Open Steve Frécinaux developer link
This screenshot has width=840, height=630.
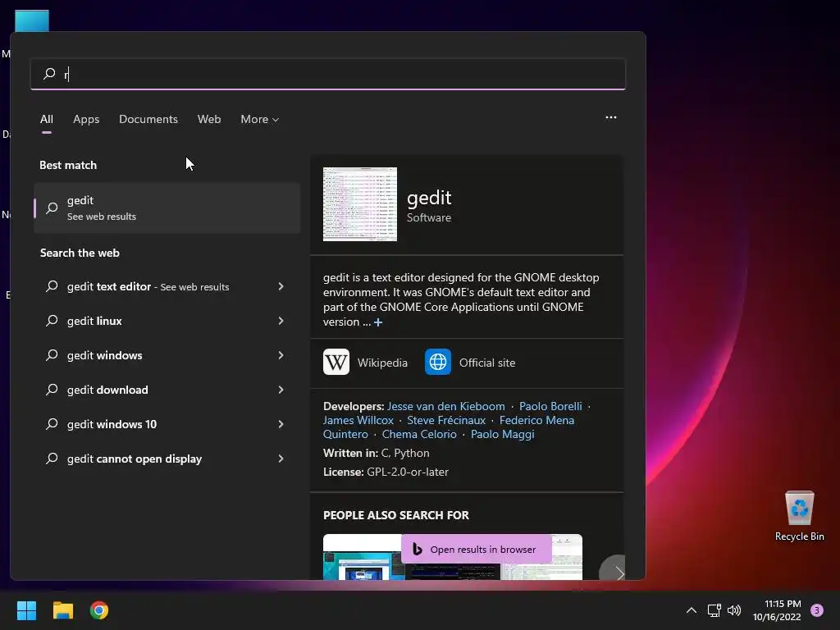coord(445,420)
